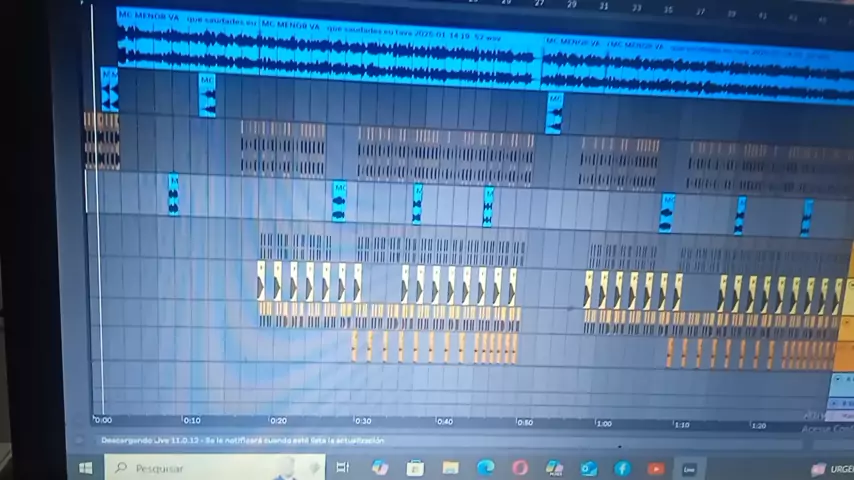Open the Opera browser taskbar icon

point(520,467)
